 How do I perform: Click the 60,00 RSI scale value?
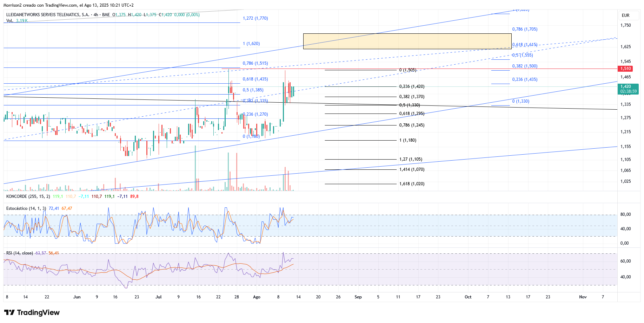tap(626, 261)
